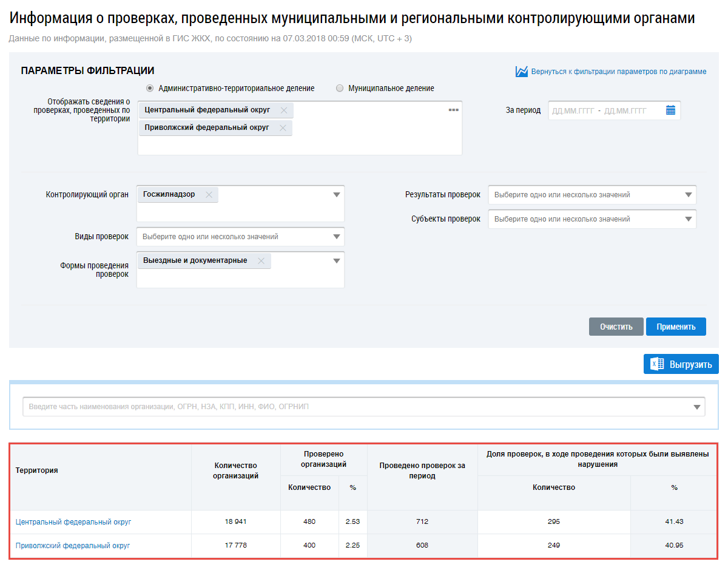
Task: Select Муниципальное деление radio button
Action: point(340,88)
